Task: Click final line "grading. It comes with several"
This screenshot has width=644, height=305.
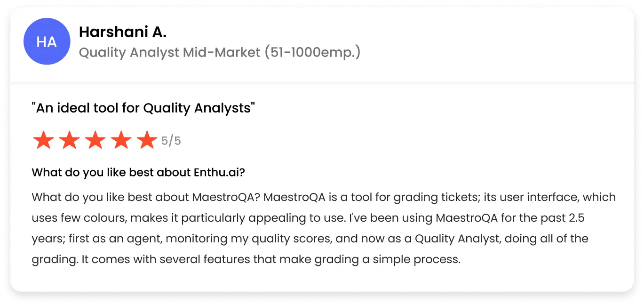Action: pos(246,259)
